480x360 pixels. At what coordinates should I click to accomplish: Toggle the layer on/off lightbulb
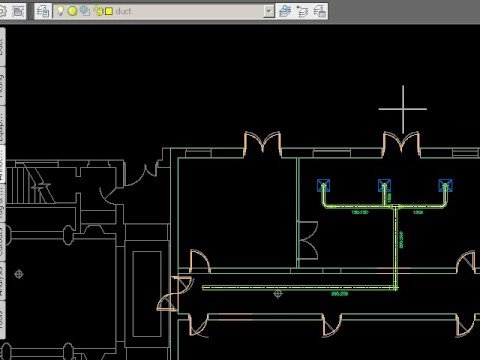click(x=60, y=11)
